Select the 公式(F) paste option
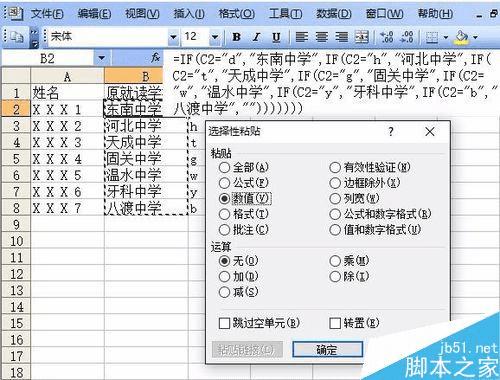The width and height of the screenshot is (500, 380). 244,183
